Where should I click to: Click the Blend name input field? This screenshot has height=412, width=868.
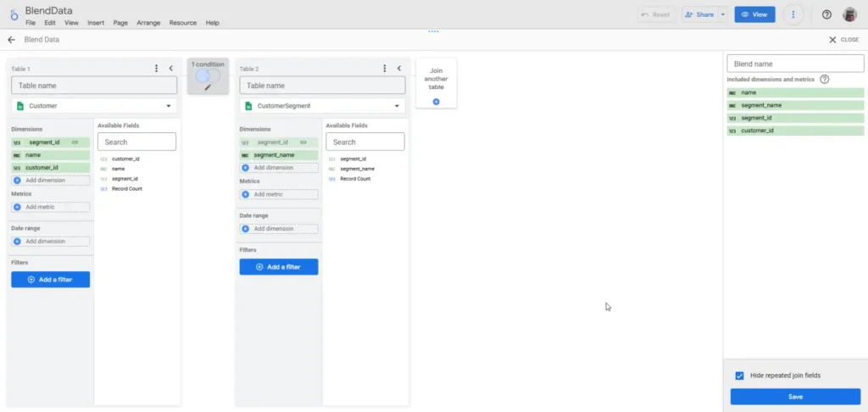pos(795,64)
